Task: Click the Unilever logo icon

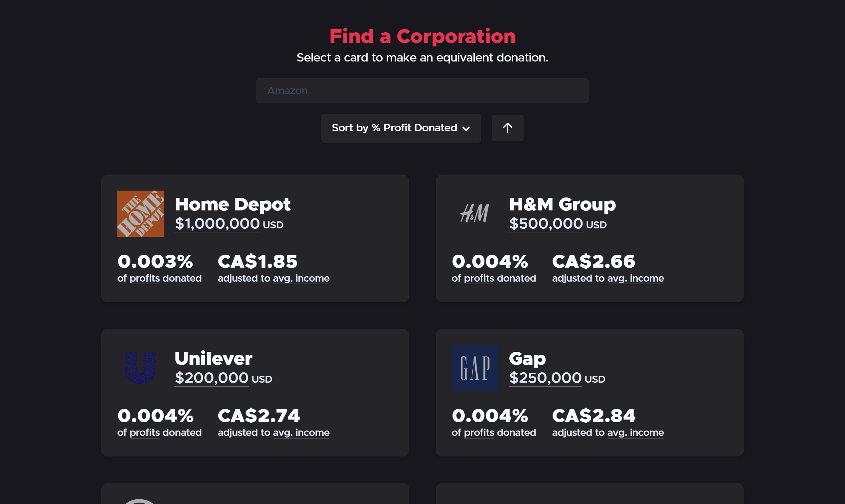Action: pos(140,368)
